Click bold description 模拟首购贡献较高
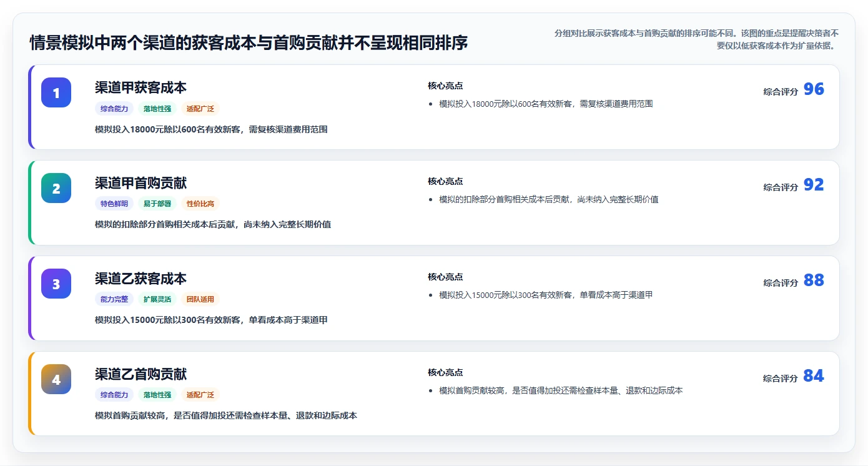This screenshot has width=868, height=466. coord(226,415)
